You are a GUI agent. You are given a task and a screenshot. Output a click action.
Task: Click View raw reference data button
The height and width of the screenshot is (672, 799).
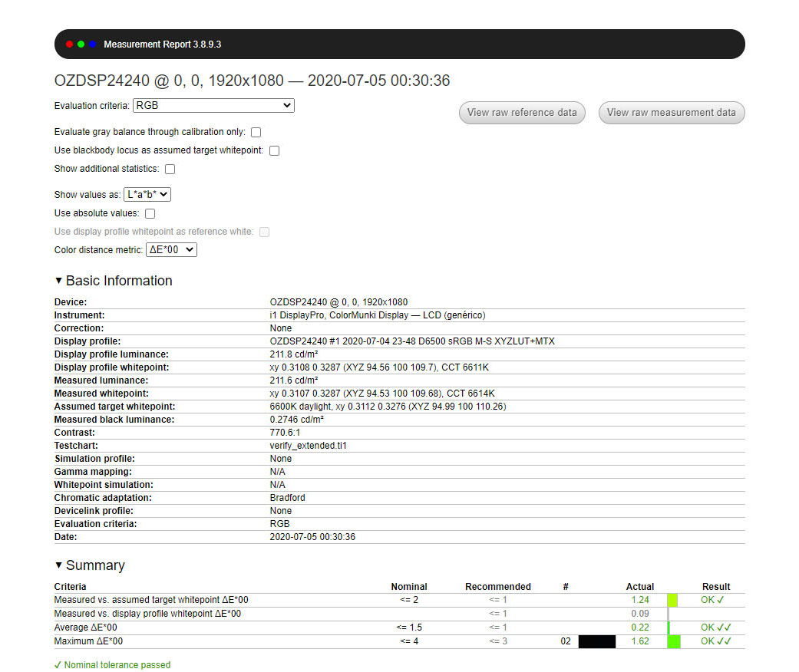522,113
